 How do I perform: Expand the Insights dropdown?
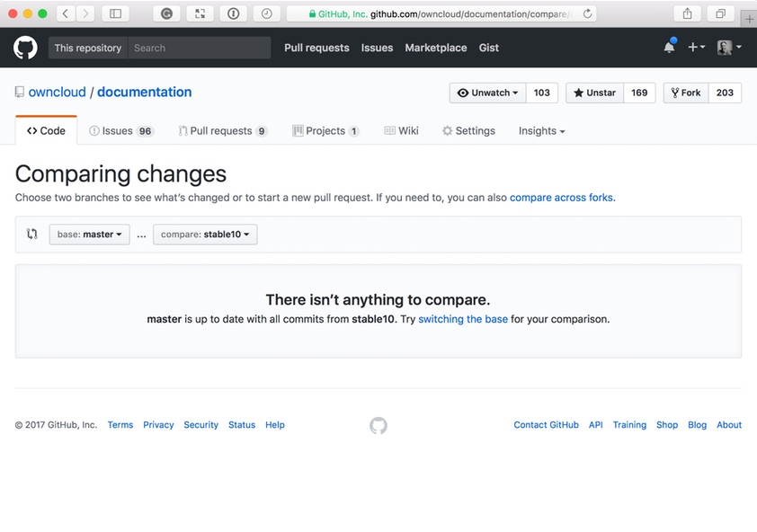pyautogui.click(x=540, y=130)
